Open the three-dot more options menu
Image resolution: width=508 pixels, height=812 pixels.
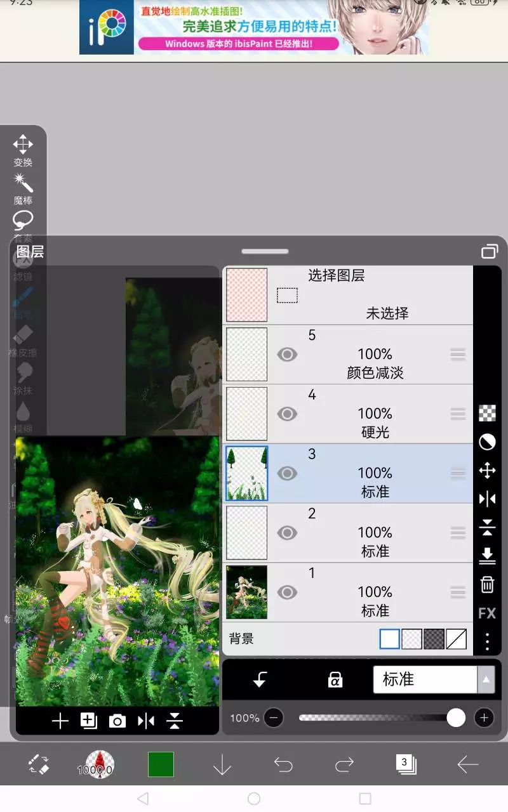click(x=487, y=641)
